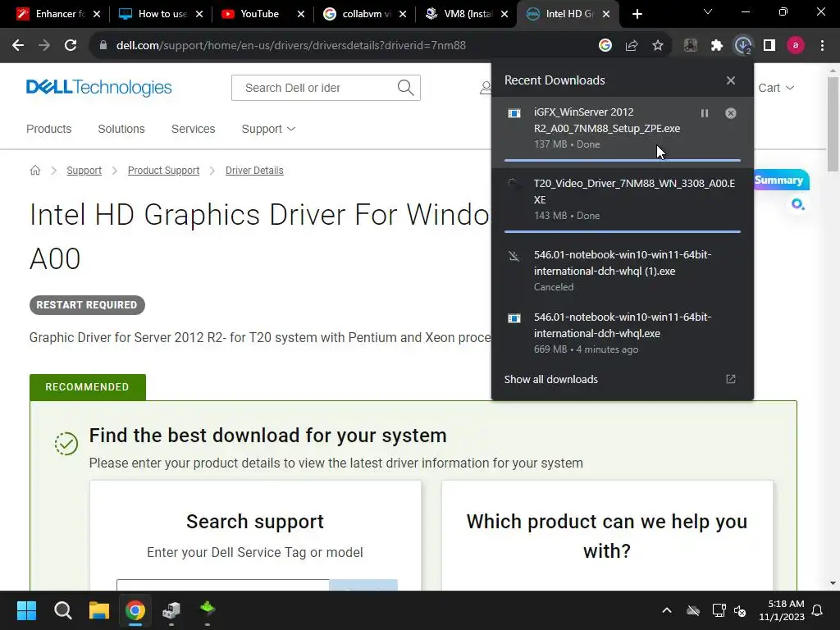Click the RECOMMENDED tab label
The width and height of the screenshot is (840, 630).
click(87, 387)
